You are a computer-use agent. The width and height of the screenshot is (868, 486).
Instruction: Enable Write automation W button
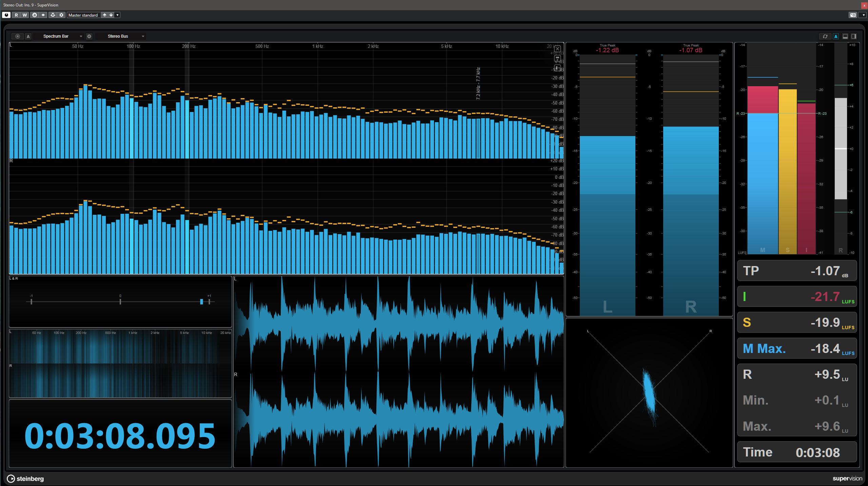[x=24, y=15]
